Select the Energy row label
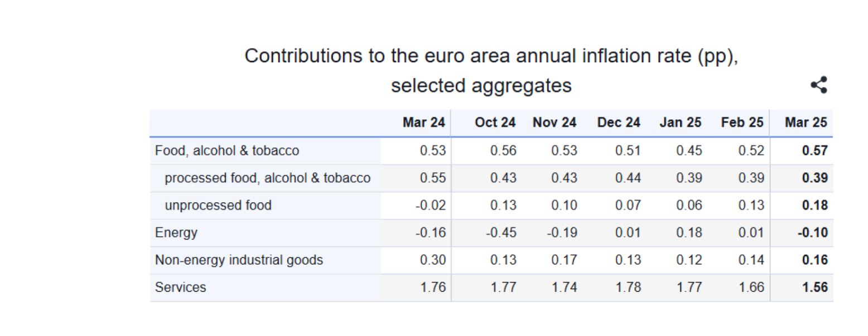This screenshot has width=868, height=336. click(x=176, y=233)
